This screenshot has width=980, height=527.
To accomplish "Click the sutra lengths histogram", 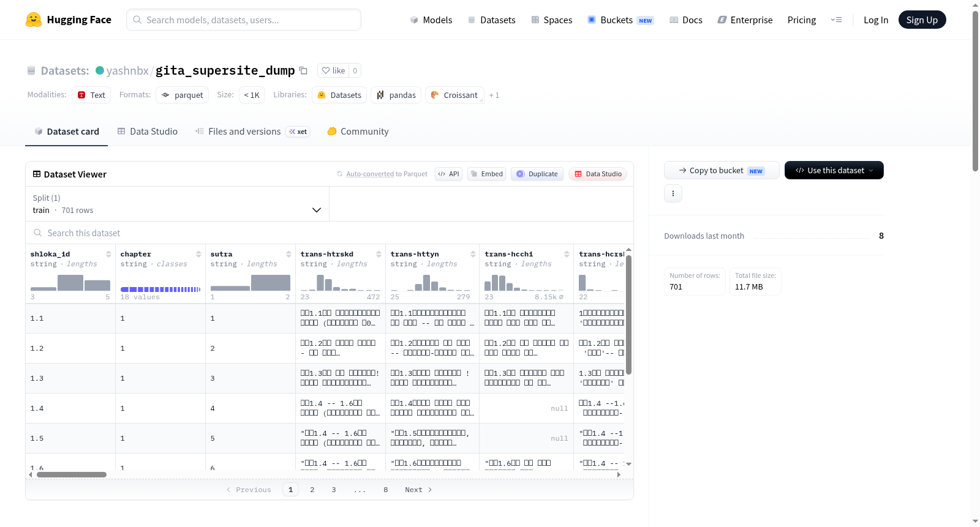I will 251,283.
